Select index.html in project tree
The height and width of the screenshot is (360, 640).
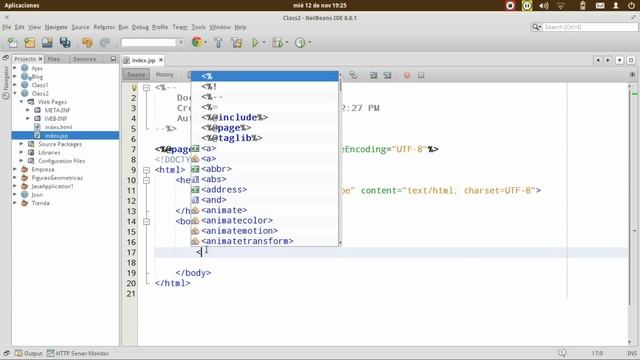pos(58,127)
